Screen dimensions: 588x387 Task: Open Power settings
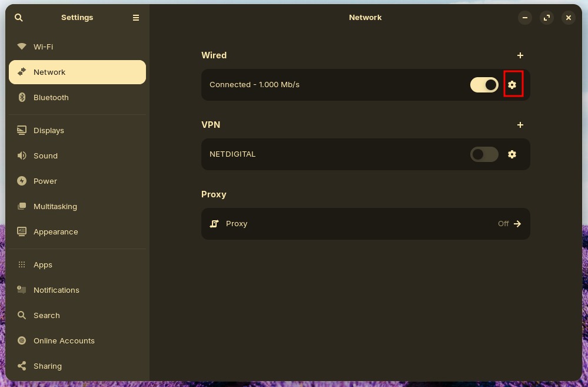pyautogui.click(x=45, y=181)
